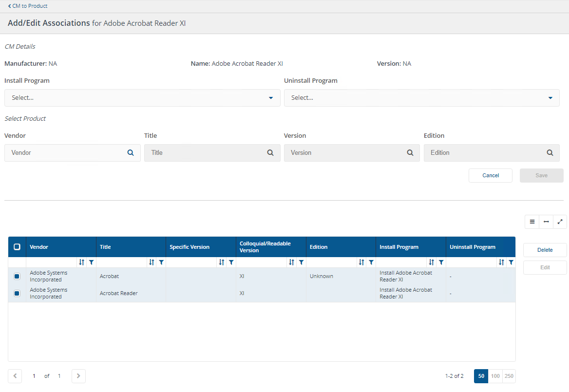Click the filter icon in Title column

161,262
